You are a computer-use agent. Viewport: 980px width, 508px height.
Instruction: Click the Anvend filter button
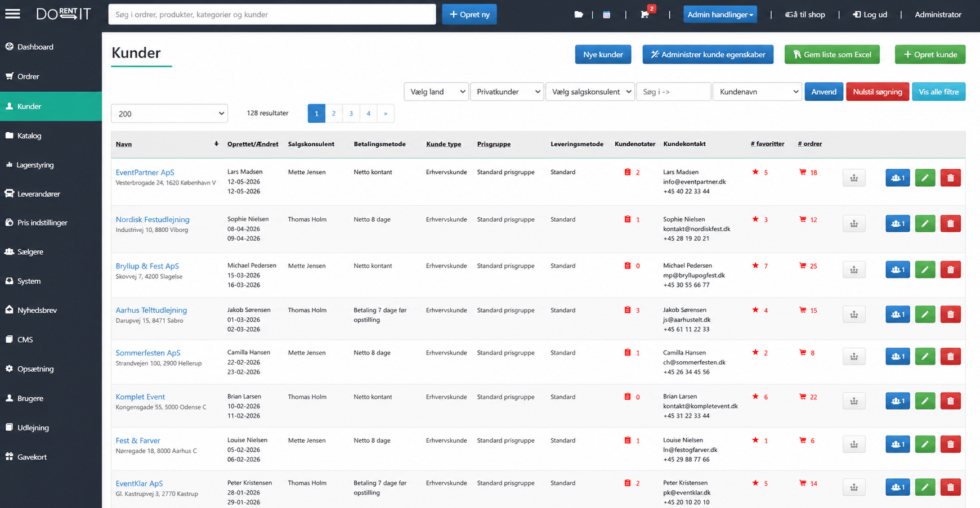click(x=824, y=92)
